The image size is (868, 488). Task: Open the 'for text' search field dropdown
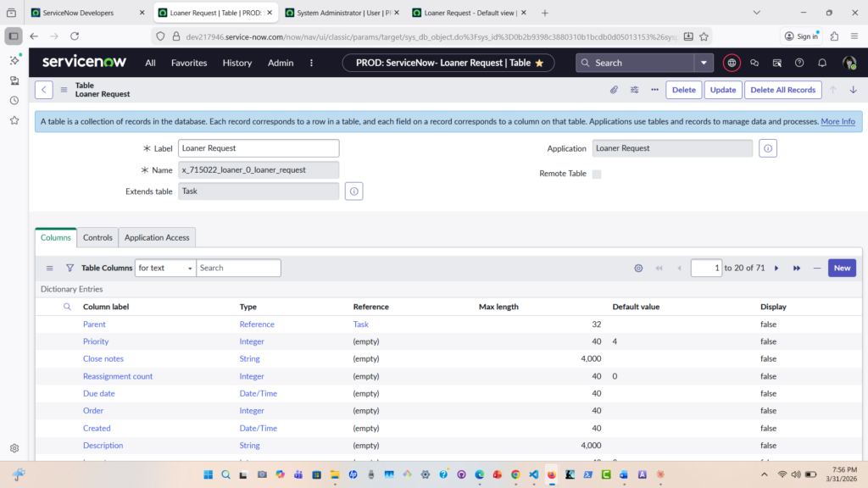pos(165,268)
